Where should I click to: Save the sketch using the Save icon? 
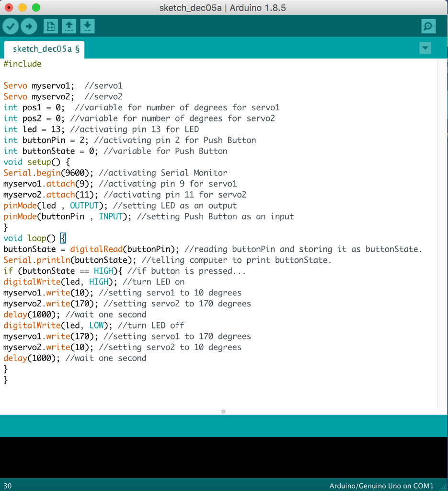88,26
